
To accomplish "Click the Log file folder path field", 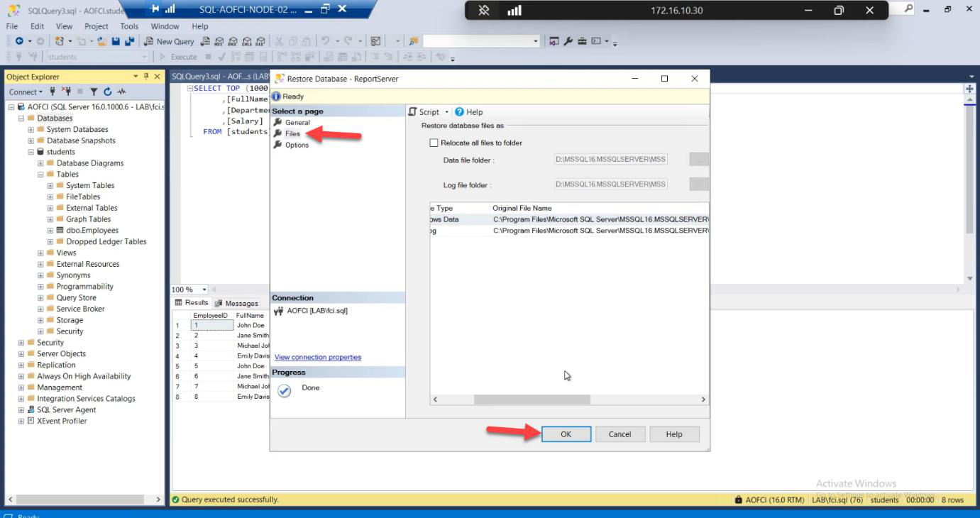I will click(x=610, y=184).
